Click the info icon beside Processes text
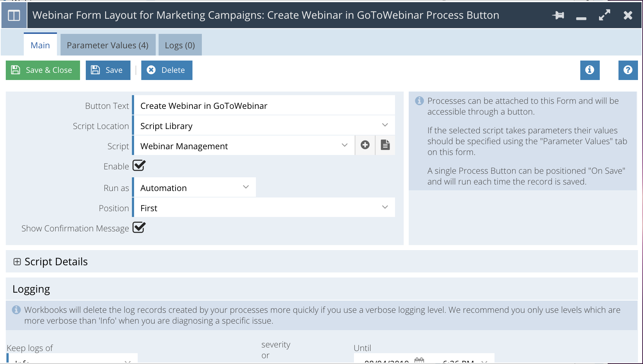 coord(419,101)
